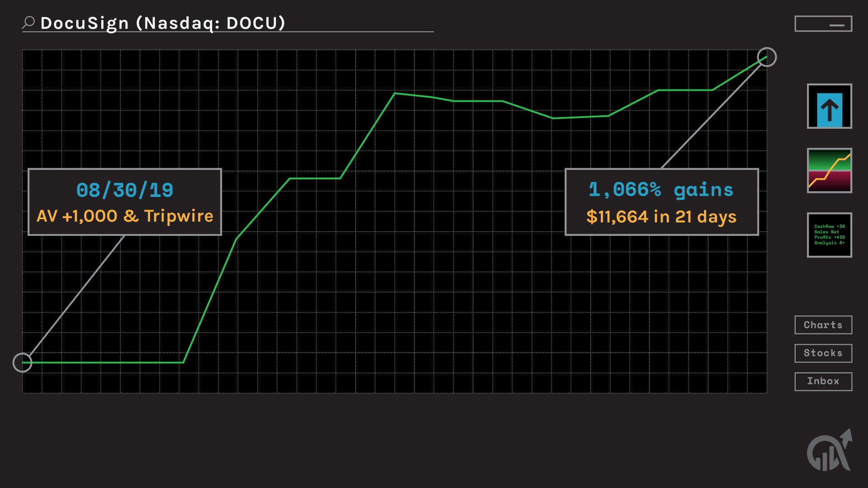Click the 1,066% gains heading
Screen dimensions: 868x488
pyautogui.click(x=661, y=190)
